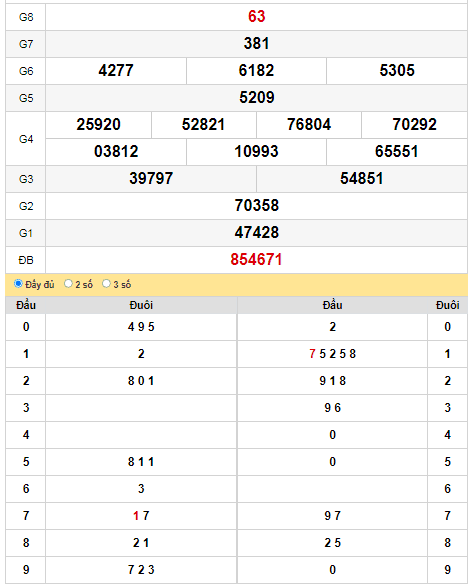Click G3 number 39797
Viewport: 473px width, 587px height.
[x=151, y=178]
